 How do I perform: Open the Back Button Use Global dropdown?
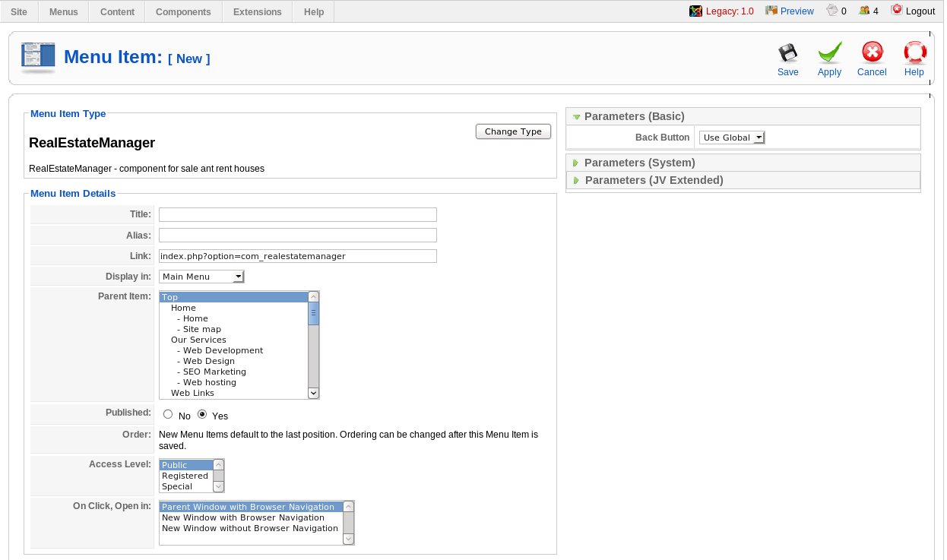tap(732, 138)
